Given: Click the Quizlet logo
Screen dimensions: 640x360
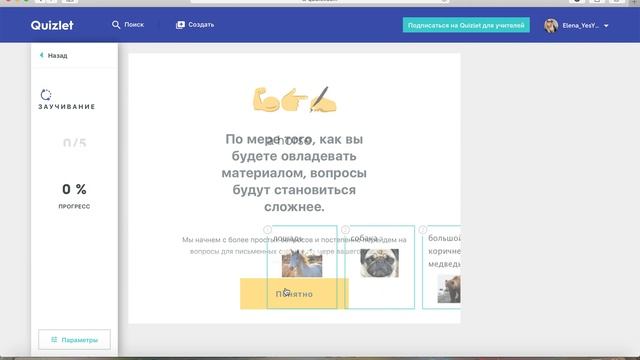Looking at the screenshot, I should click(x=52, y=25).
